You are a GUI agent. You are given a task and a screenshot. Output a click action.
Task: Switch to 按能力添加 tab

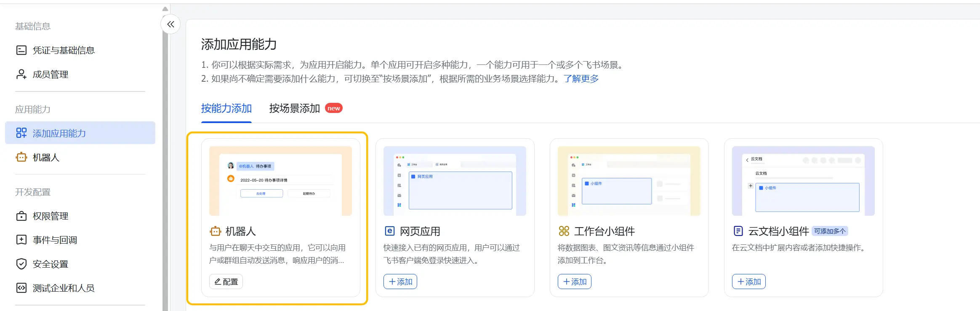pyautogui.click(x=226, y=108)
